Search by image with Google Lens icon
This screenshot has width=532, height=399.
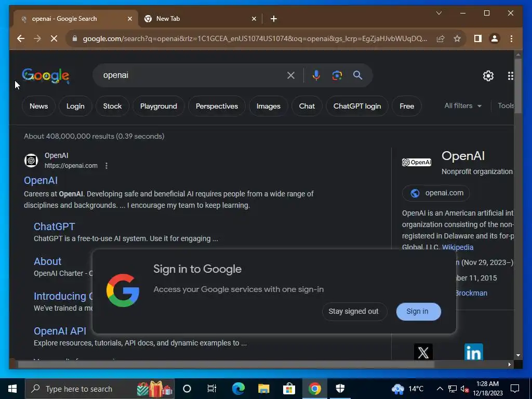[x=337, y=75]
